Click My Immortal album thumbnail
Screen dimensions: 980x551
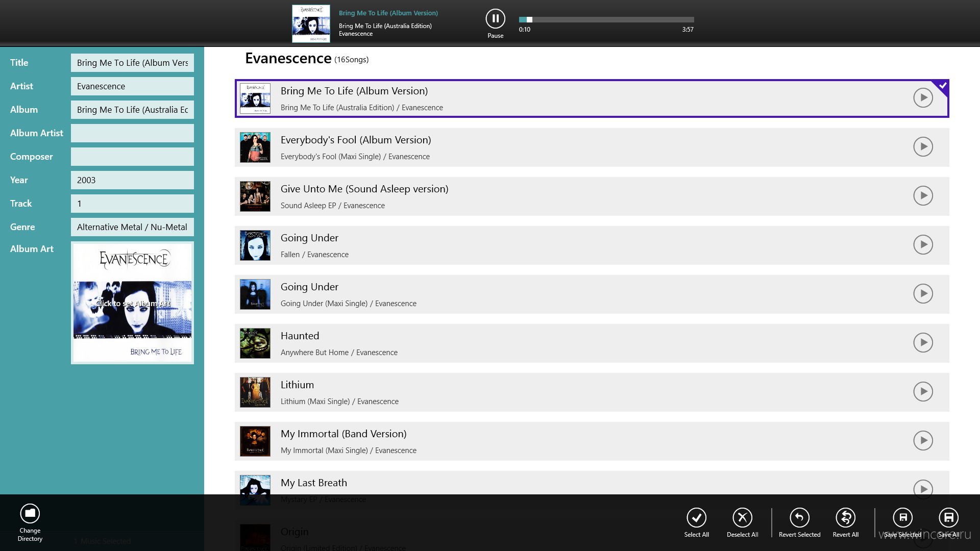click(x=255, y=441)
